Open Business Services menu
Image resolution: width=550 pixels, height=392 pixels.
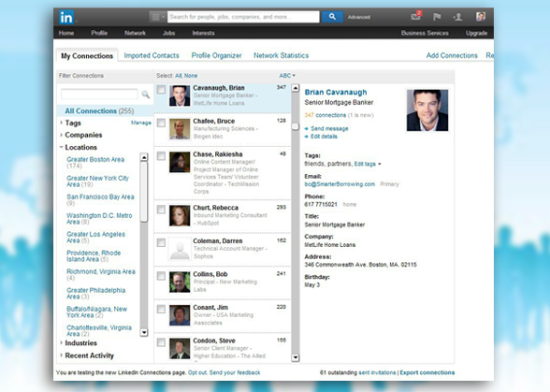tap(425, 33)
